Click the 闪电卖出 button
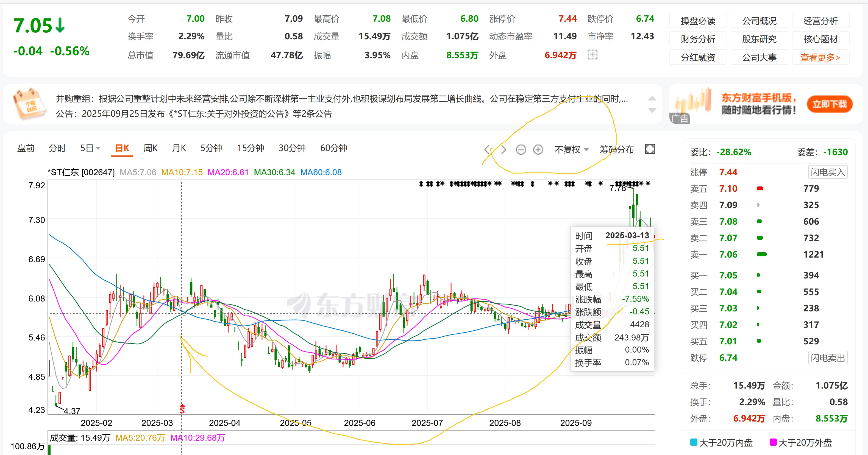Screen dimensions: 868x455 tap(828, 358)
